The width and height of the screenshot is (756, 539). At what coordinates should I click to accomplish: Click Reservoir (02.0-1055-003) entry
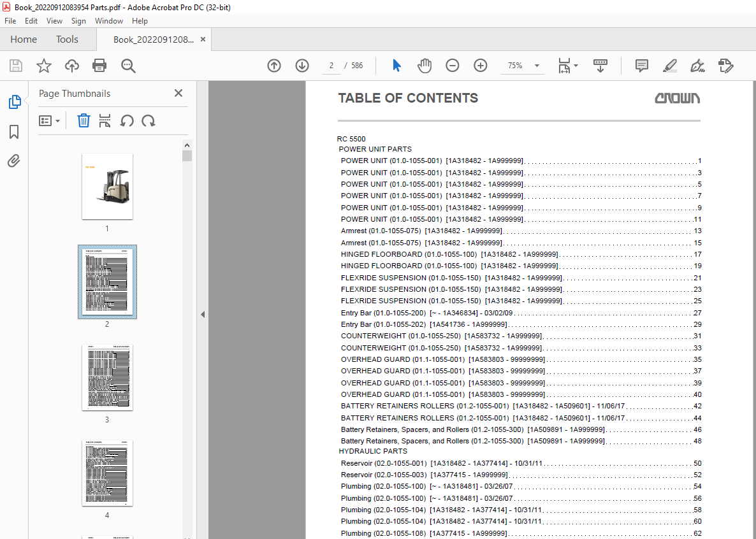521,475
